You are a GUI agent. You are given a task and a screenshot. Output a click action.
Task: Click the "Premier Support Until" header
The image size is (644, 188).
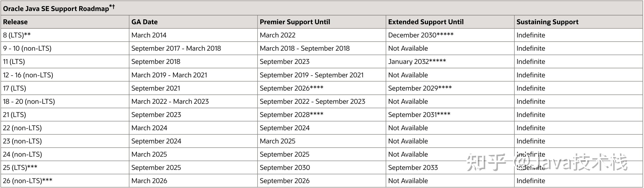295,22
